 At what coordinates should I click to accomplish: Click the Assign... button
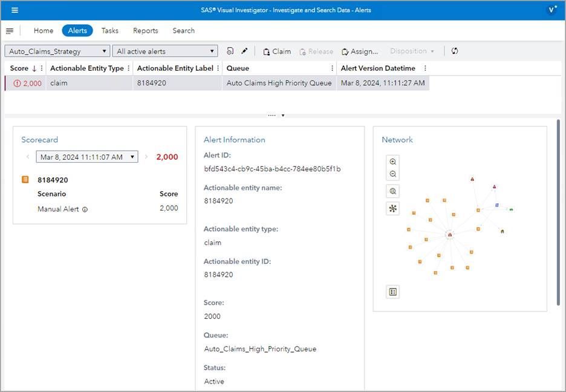point(360,51)
